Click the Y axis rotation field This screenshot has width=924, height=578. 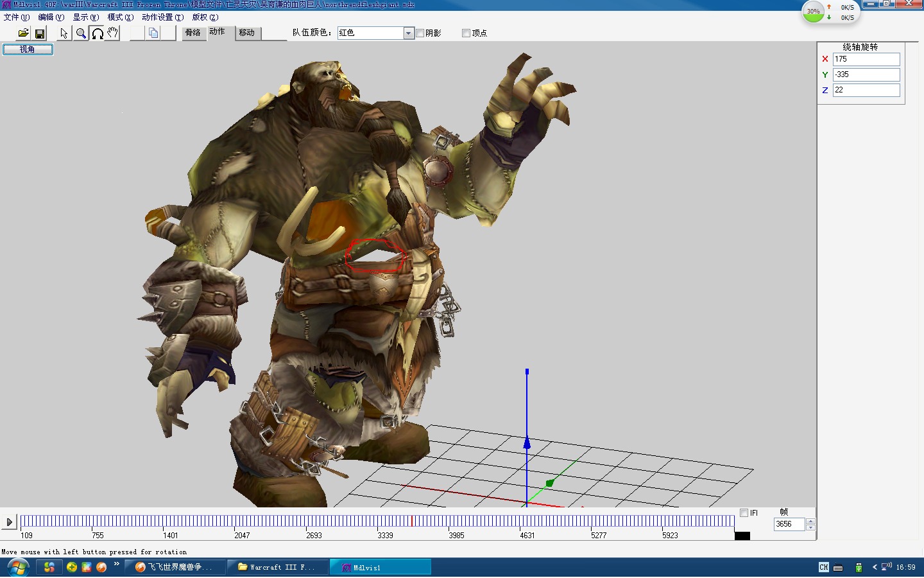tap(866, 74)
